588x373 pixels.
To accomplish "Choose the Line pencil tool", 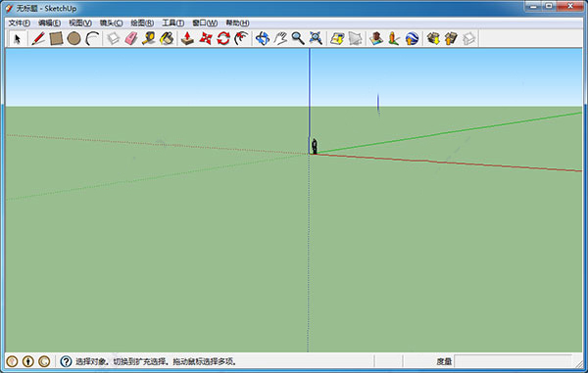I will [x=38, y=38].
